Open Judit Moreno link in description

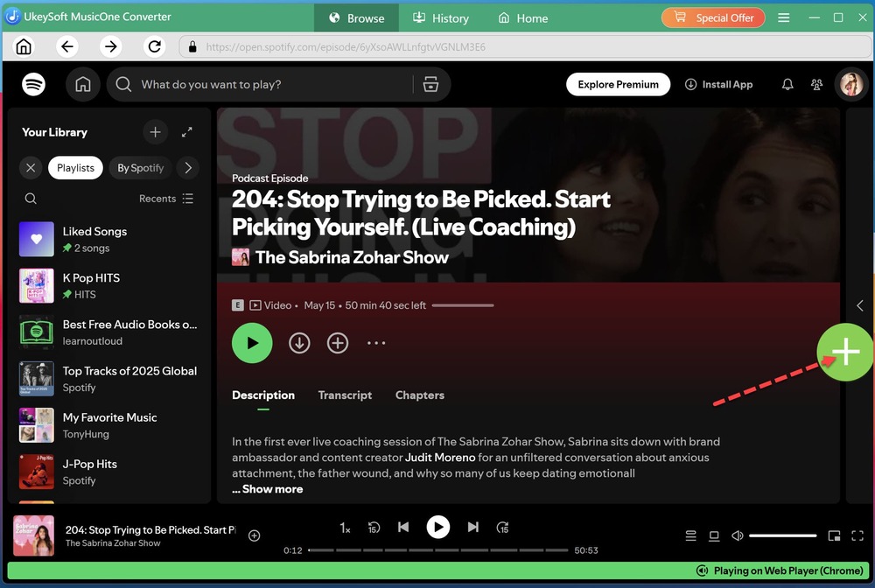tap(440, 458)
